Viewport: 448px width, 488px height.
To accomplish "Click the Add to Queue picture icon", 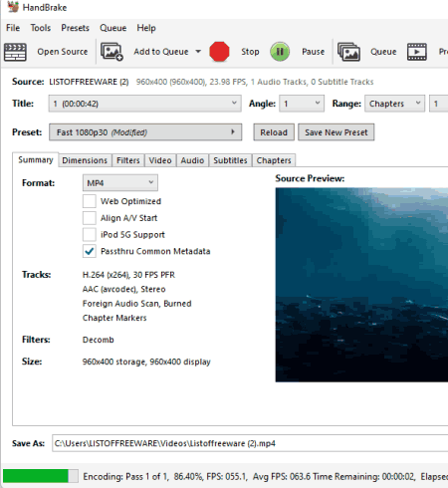I will click(112, 52).
